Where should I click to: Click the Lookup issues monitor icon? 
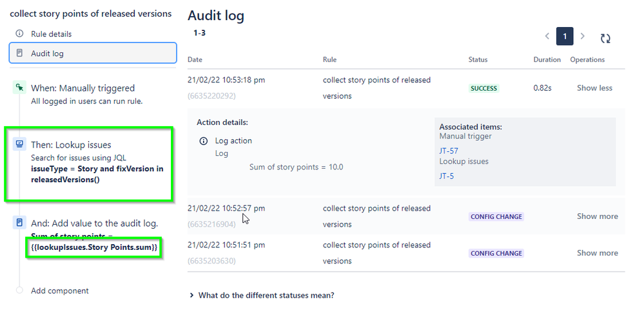pos(19,144)
